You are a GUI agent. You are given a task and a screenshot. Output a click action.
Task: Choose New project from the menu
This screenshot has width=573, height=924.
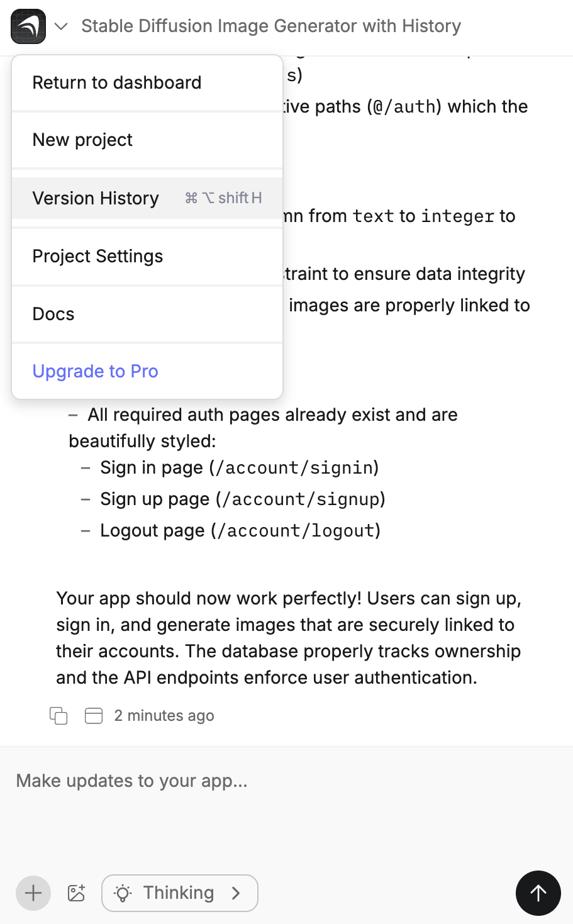pyautogui.click(x=82, y=140)
